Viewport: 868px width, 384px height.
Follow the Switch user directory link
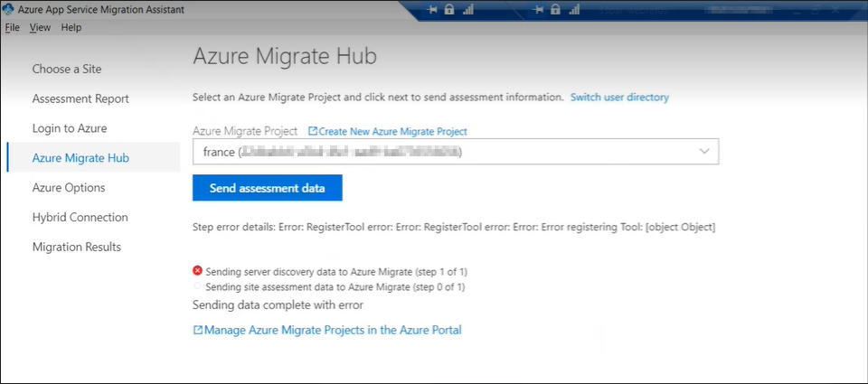[x=619, y=97]
